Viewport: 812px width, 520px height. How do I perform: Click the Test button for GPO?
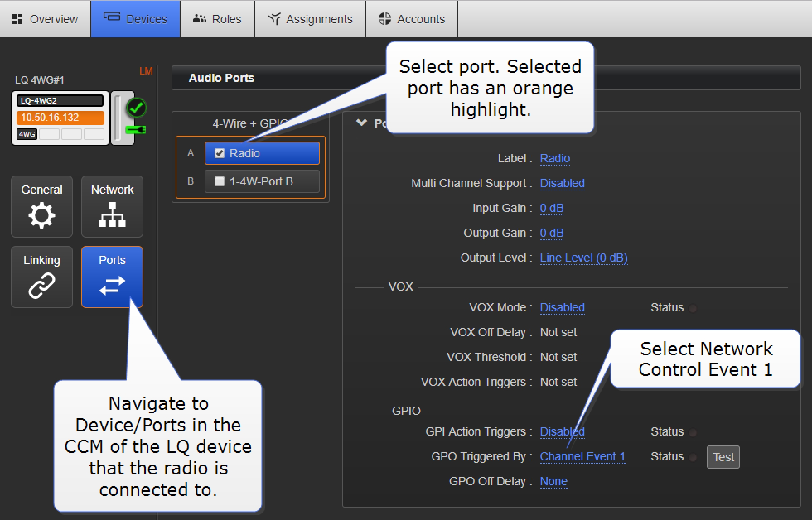pos(723,457)
